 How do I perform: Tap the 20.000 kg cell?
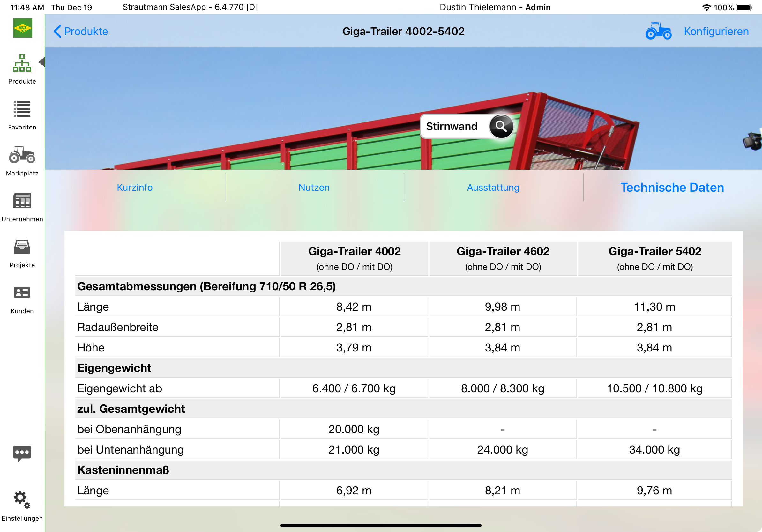354,429
